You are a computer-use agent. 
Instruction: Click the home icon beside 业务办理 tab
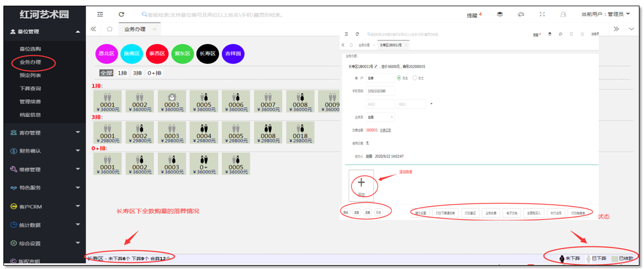coord(109,29)
